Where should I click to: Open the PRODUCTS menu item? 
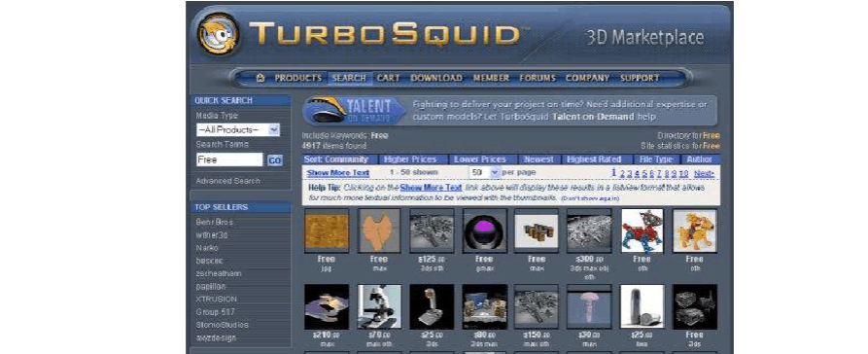[297, 78]
